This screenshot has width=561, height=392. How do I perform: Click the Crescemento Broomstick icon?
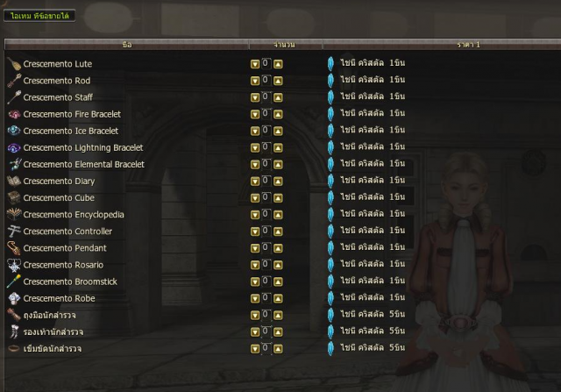(14, 282)
